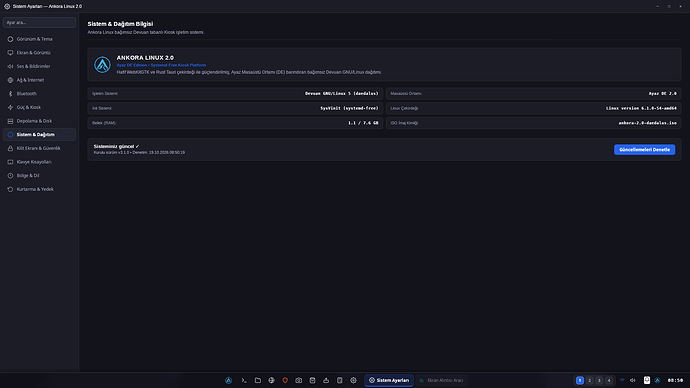Image resolution: width=690 pixels, height=388 pixels.
Task: Click the Ayaz DE 2.0 desktop value
Action: (x=662, y=94)
